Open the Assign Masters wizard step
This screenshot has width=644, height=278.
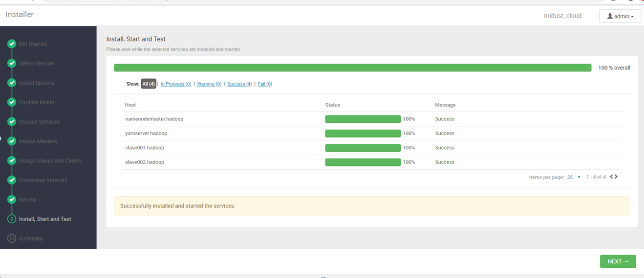(x=38, y=141)
